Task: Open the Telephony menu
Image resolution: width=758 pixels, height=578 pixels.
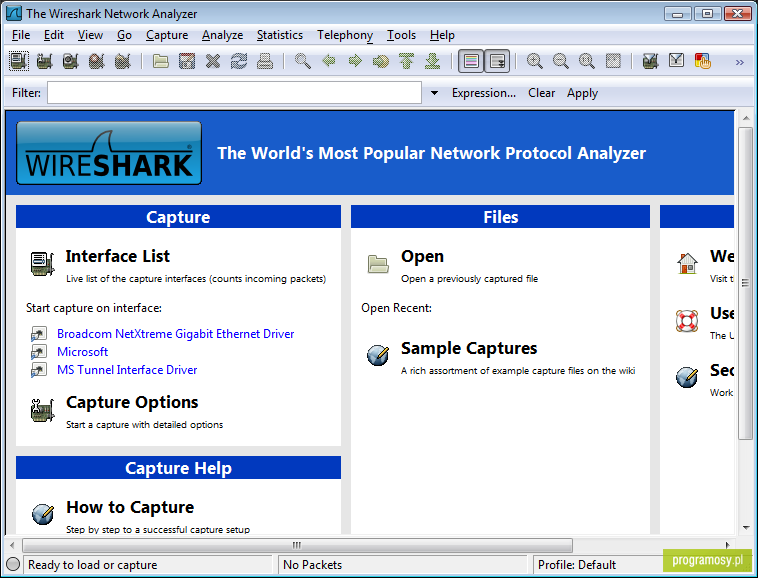Action: (x=345, y=35)
